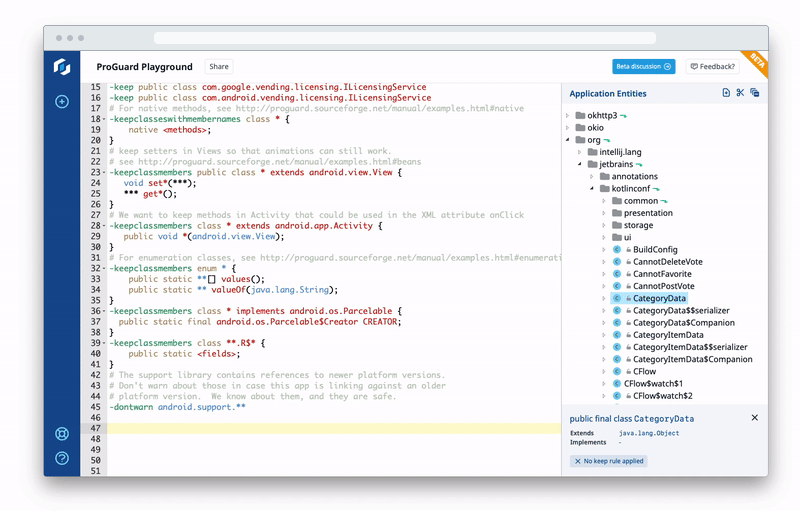800x511 pixels.
Task: Select the CannotFavorite class
Action: click(662, 274)
